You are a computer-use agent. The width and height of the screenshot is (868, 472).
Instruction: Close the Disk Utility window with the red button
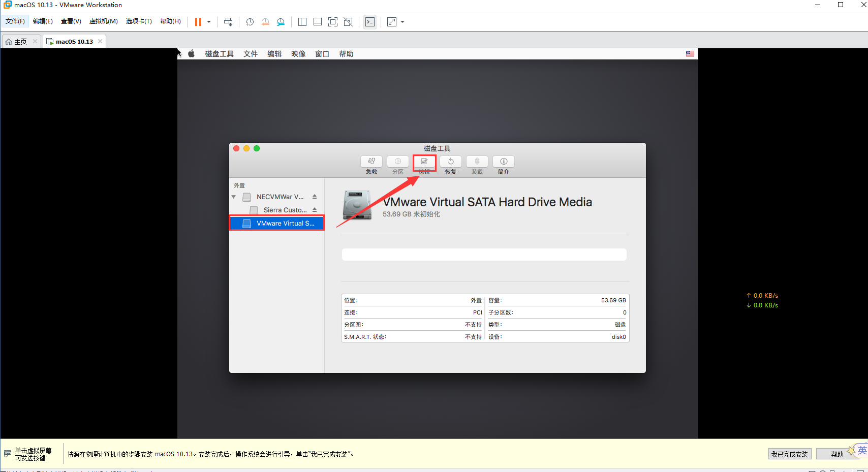click(x=236, y=148)
